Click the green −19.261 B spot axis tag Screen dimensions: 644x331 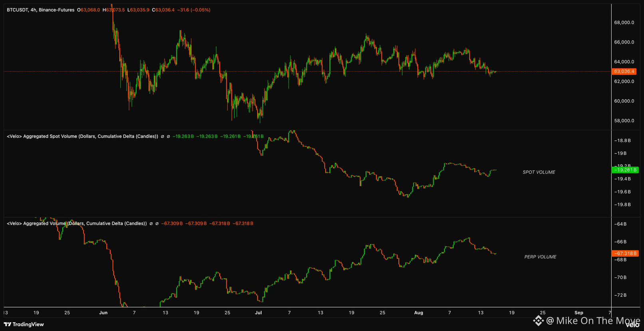tap(625, 170)
